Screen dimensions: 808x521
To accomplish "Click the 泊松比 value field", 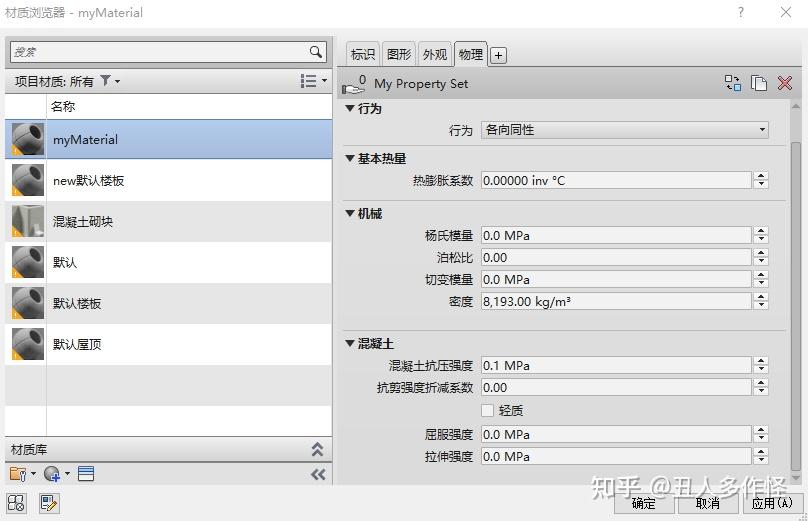I will (616, 257).
